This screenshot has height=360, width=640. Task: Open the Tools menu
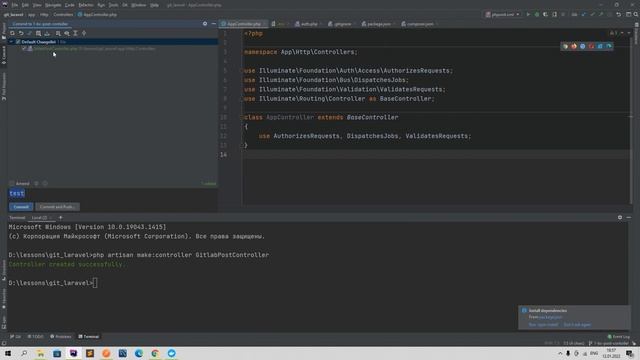(x=113, y=5)
